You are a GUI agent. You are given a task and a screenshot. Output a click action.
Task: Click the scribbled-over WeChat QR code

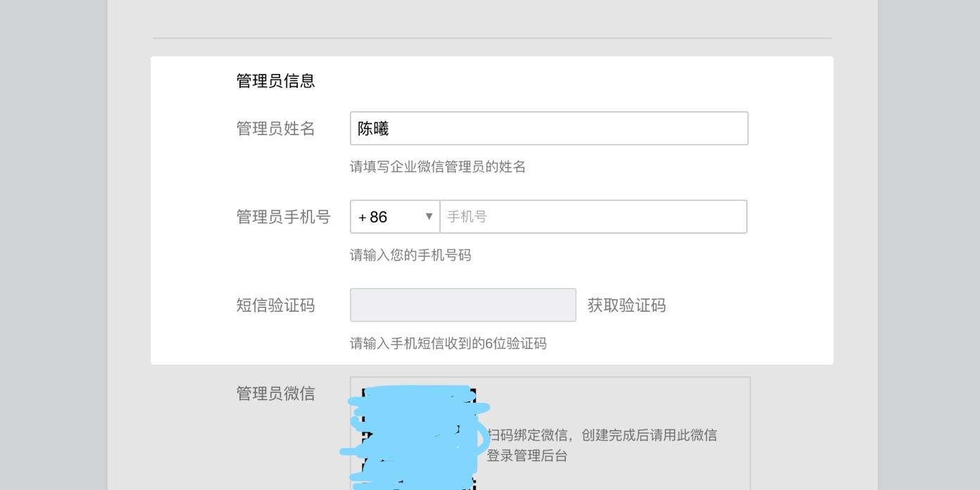pos(415,436)
